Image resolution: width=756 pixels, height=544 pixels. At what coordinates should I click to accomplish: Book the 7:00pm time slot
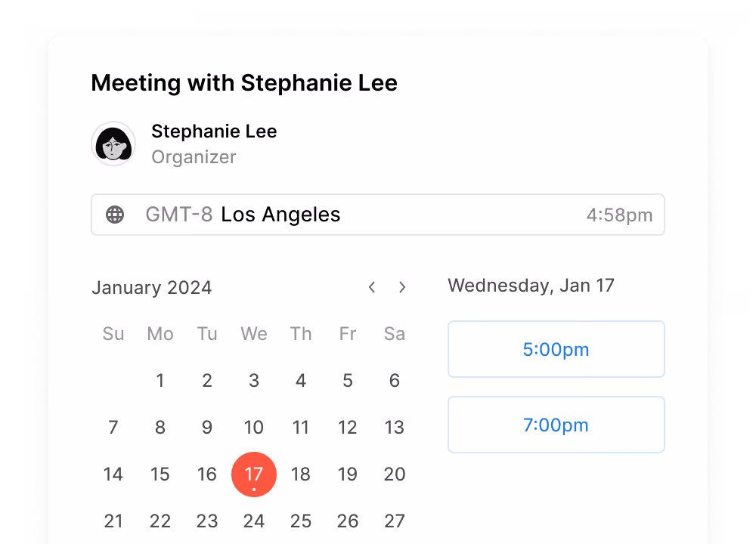[556, 425]
